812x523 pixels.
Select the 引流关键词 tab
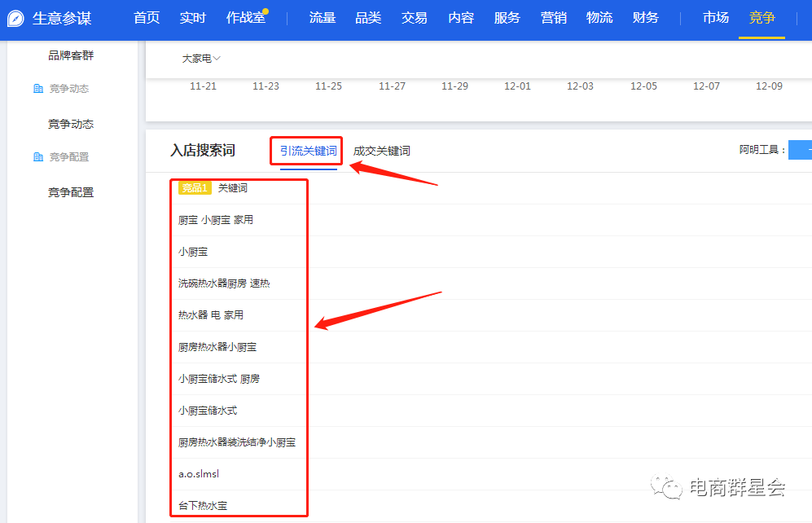[x=308, y=151]
